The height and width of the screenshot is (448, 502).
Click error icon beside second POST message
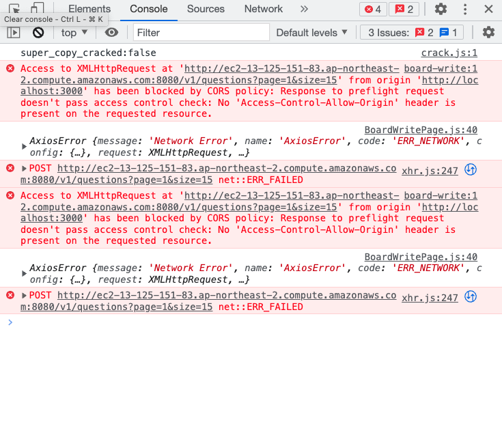tap(10, 295)
